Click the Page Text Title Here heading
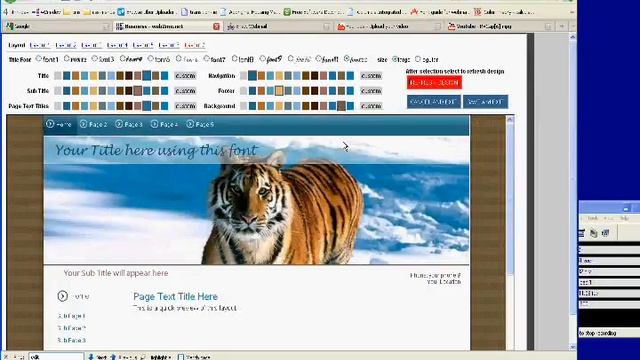The width and height of the screenshot is (640, 360). click(x=176, y=296)
